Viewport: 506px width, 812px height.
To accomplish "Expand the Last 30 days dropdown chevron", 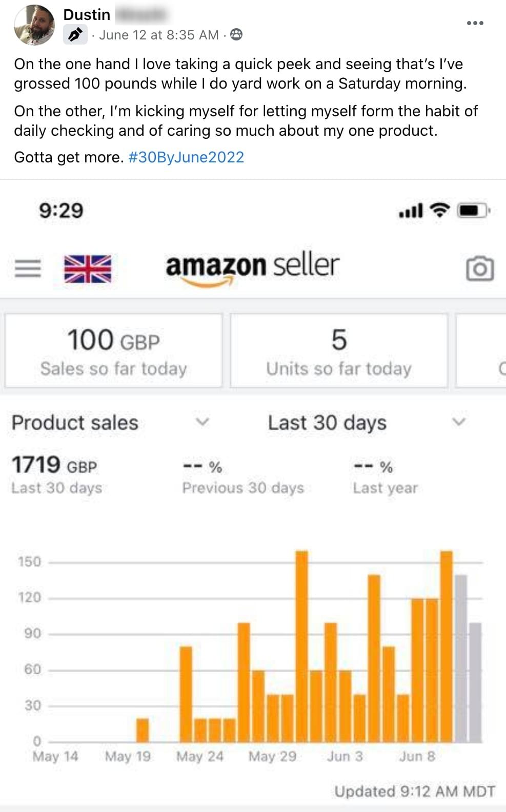I will pyautogui.click(x=459, y=422).
